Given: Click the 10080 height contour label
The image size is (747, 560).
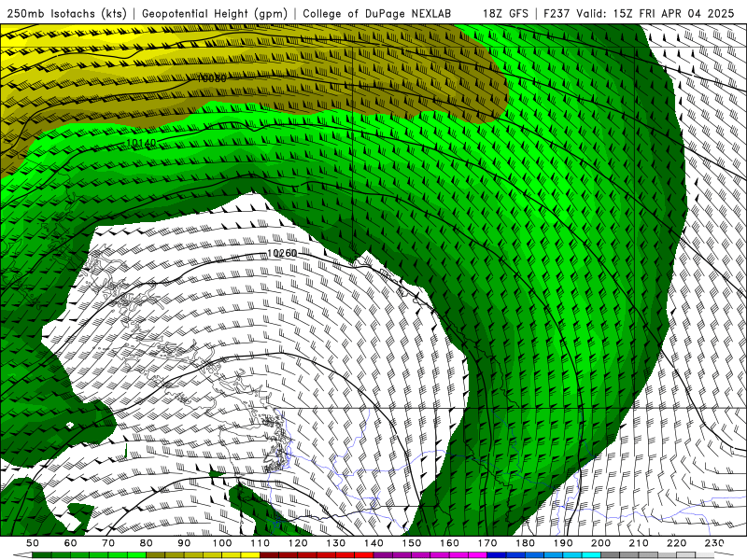Looking at the screenshot, I should pyautogui.click(x=212, y=78).
